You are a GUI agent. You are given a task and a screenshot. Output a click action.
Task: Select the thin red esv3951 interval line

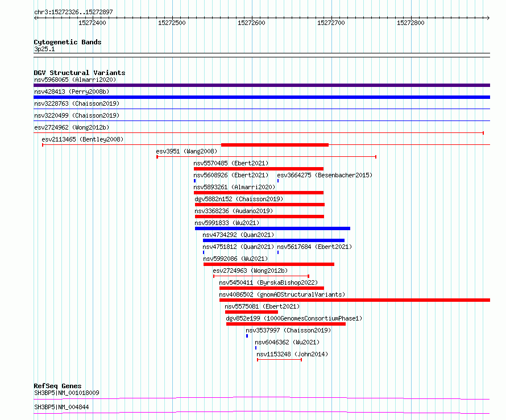(267, 157)
